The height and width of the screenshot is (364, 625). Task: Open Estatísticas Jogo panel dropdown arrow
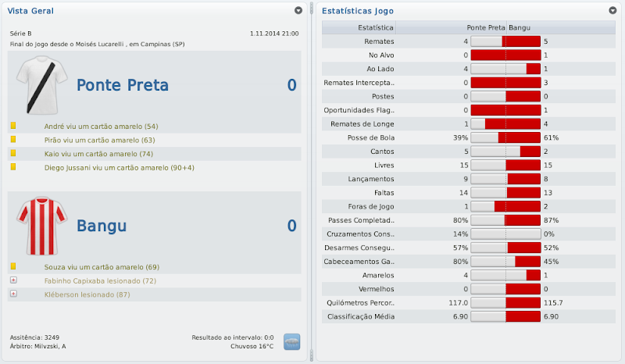(x=612, y=11)
